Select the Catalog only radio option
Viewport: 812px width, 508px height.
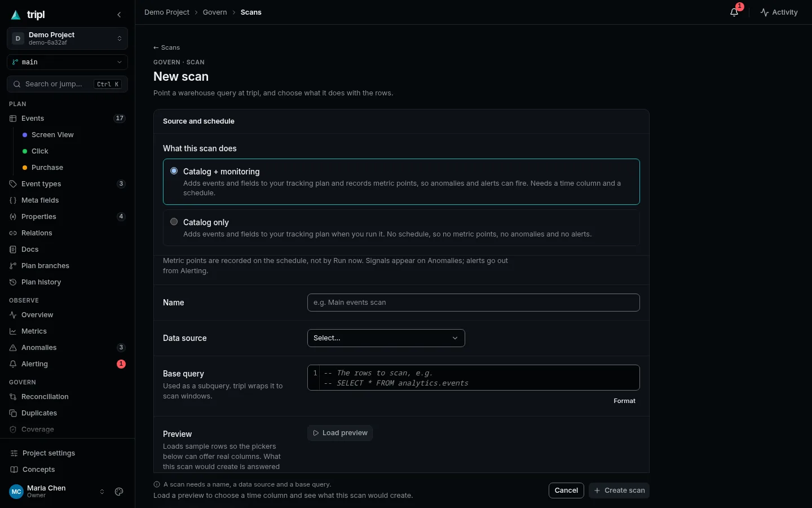tap(174, 222)
